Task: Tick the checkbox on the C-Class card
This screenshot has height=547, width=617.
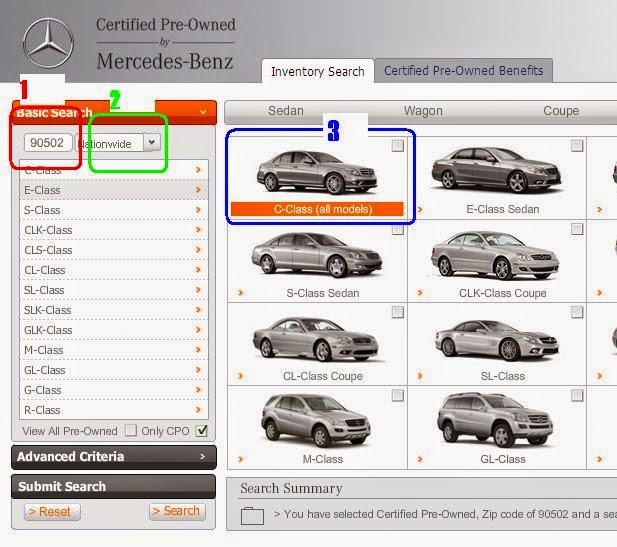Action: pos(398,146)
